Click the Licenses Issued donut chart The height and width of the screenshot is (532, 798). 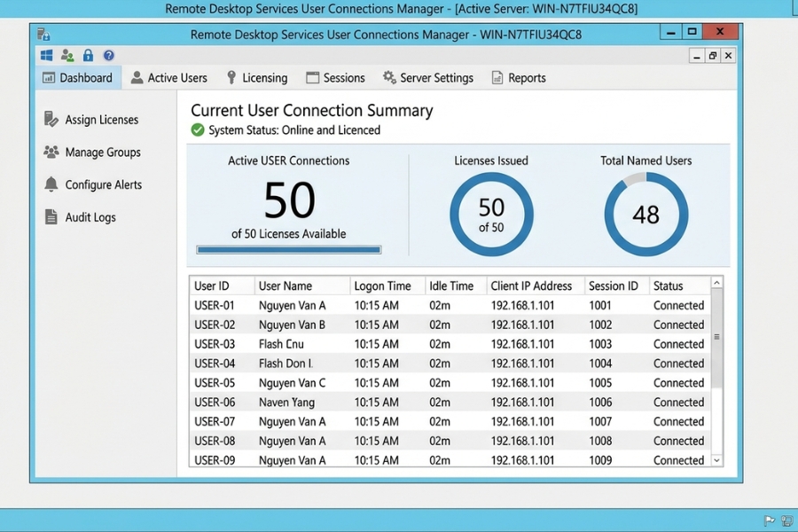click(x=491, y=214)
